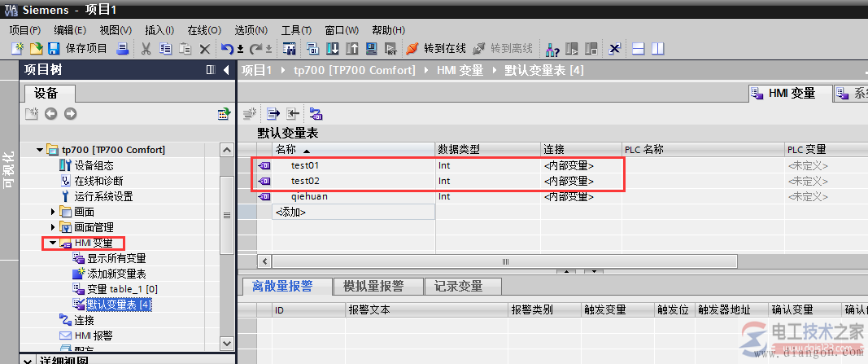Click the project tree forward arrow

[70, 114]
